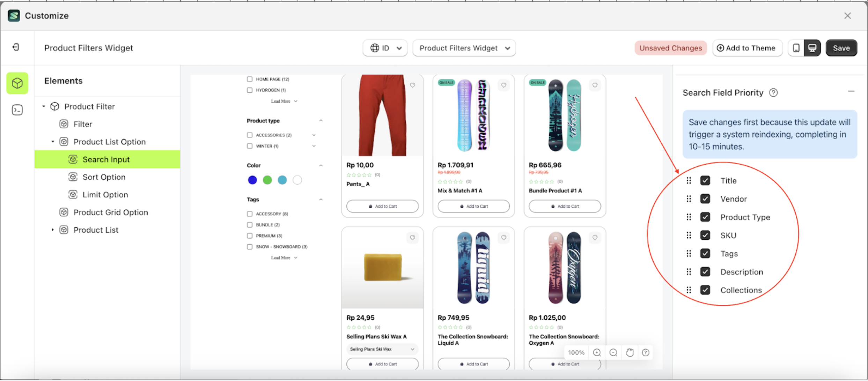868x381 pixels.
Task: Select the terminal/code icon in left sidebar
Action: pos(17,110)
